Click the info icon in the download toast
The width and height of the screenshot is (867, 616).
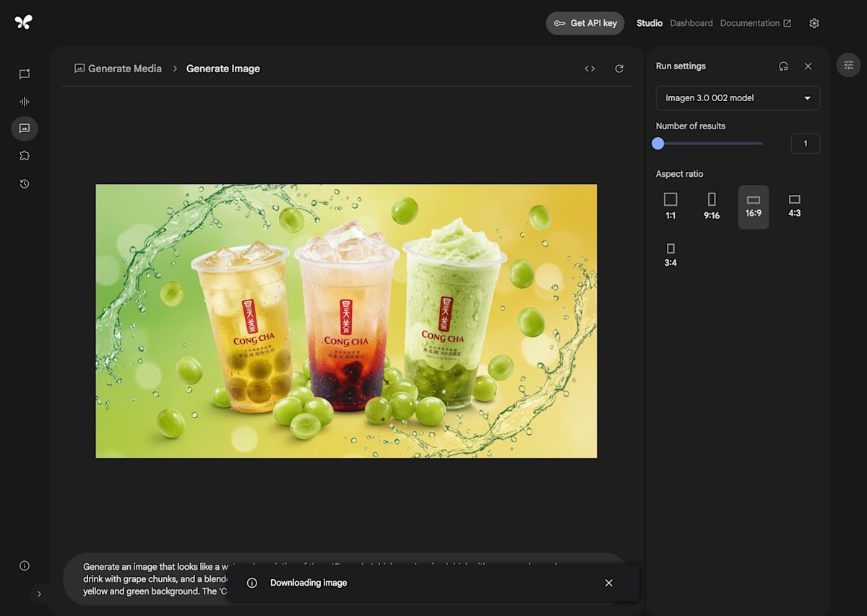[251, 583]
